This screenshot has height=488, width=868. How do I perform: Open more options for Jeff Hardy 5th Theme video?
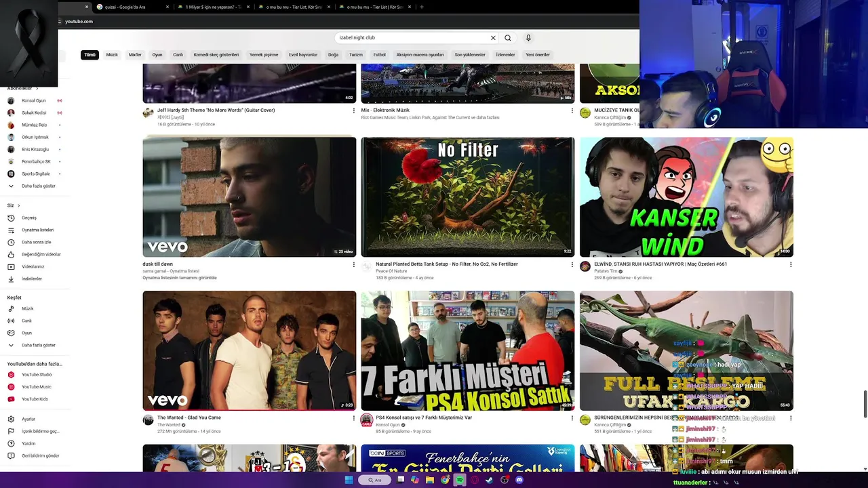coord(353,111)
